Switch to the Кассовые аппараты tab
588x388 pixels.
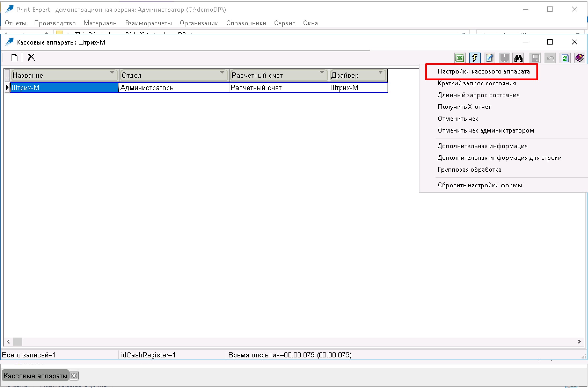click(x=35, y=376)
